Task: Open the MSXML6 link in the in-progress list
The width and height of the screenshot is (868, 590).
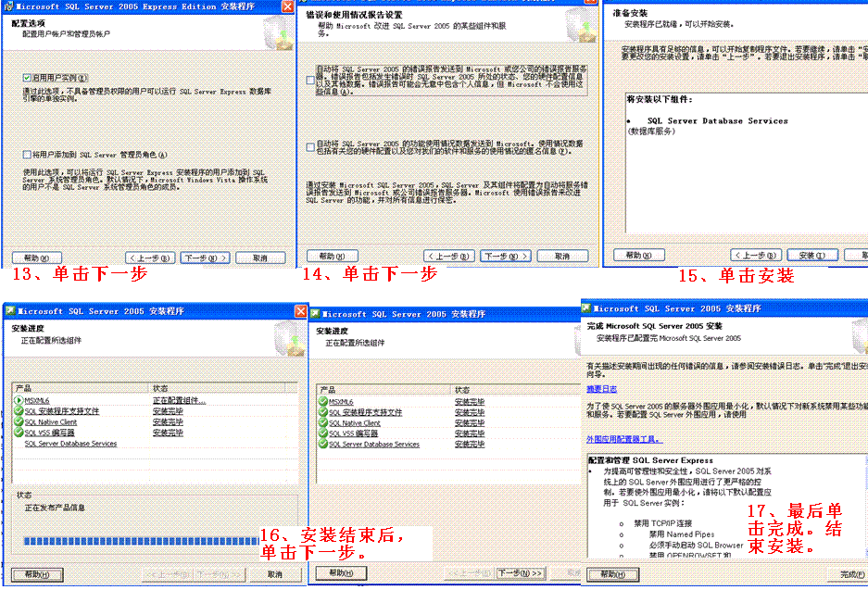Action: [37, 400]
